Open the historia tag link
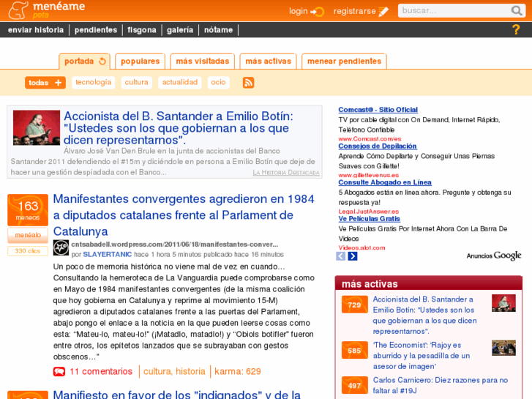This screenshot has height=399, width=532. [x=191, y=371]
